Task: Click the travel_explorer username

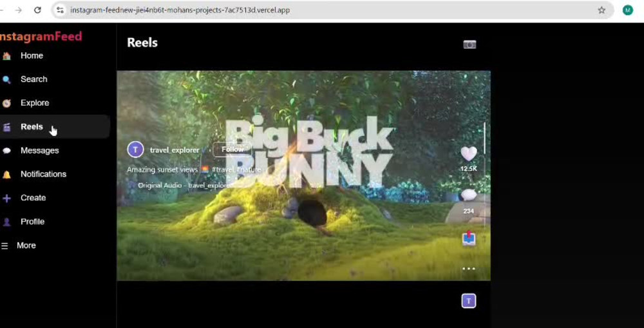Action: (175, 150)
